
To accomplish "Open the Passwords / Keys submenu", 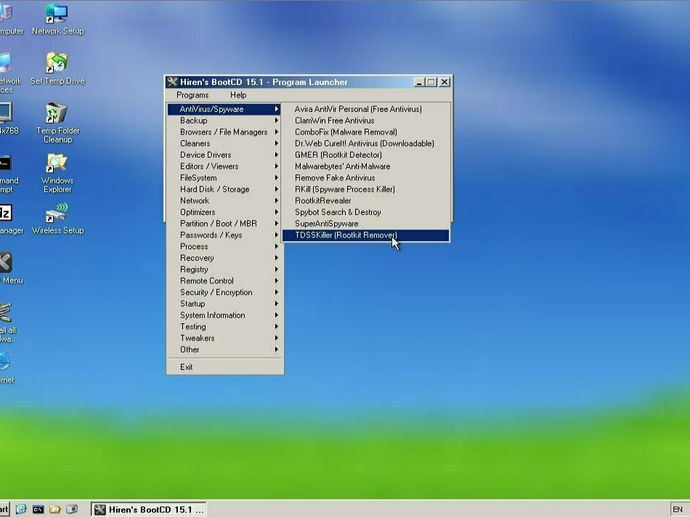I will pos(224,235).
